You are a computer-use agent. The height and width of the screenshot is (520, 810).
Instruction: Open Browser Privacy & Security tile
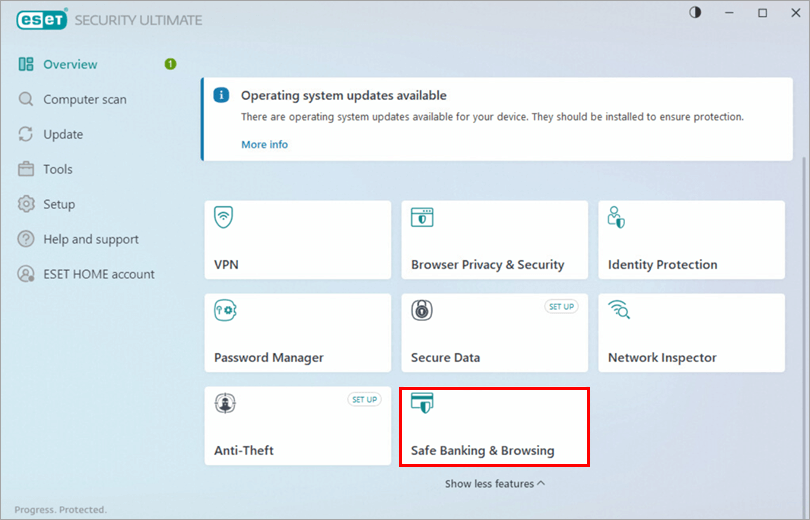point(494,240)
